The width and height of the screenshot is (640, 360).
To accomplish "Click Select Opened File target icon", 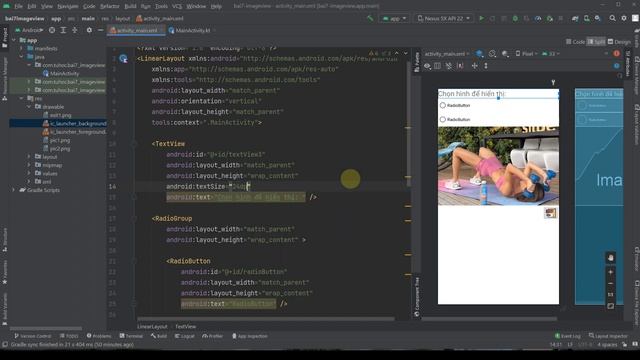I will pos(52,30).
